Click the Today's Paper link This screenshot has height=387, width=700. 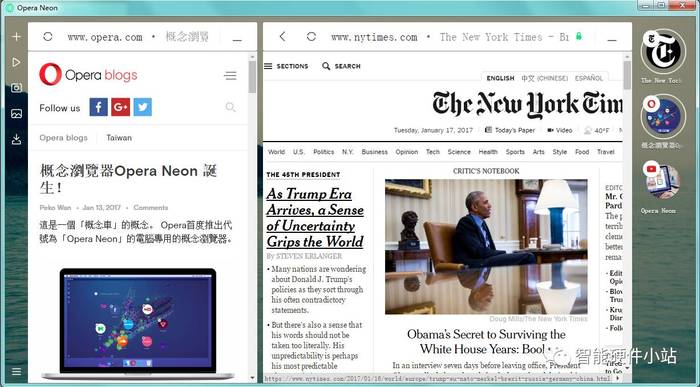click(x=510, y=130)
